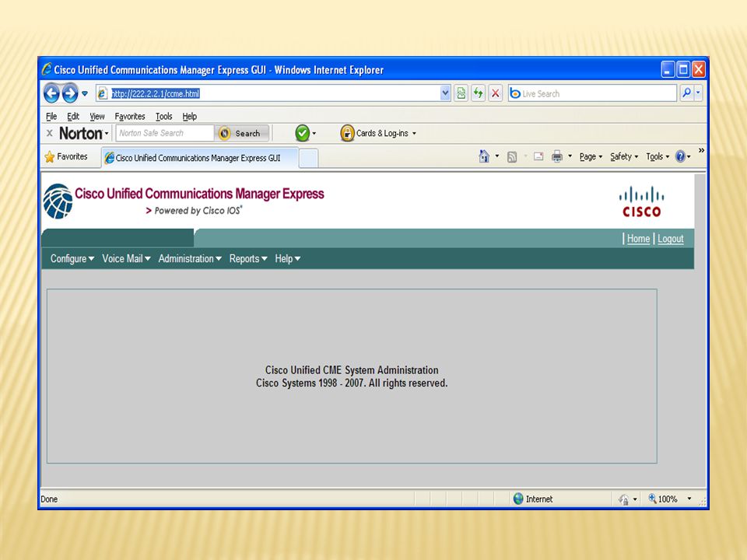Click the page favicon in address bar
Image resolution: width=747 pixels, height=560 pixels.
pyautogui.click(x=102, y=93)
